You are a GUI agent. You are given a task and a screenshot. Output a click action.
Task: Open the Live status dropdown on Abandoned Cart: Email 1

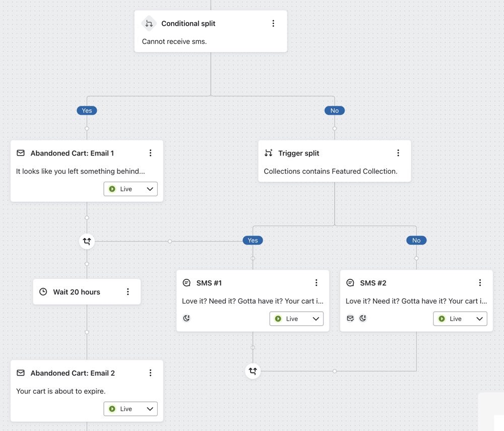coord(130,188)
